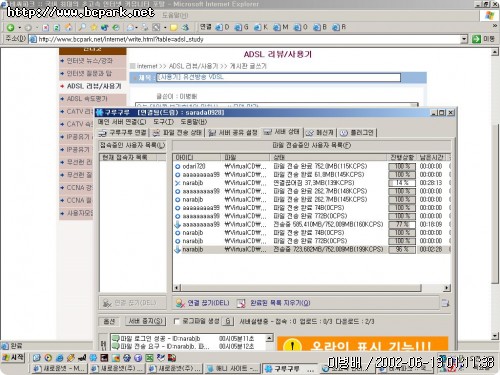Click the 시작 Start button
The height and width of the screenshot is (375, 500).
point(13,358)
